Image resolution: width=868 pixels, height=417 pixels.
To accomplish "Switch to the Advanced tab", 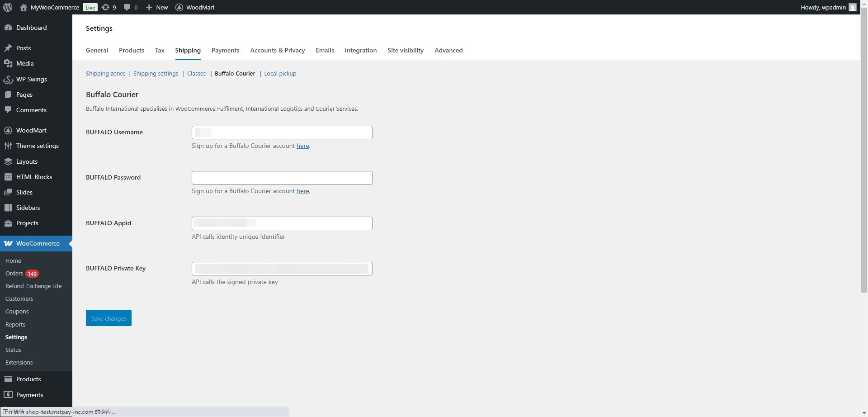I will 448,50.
